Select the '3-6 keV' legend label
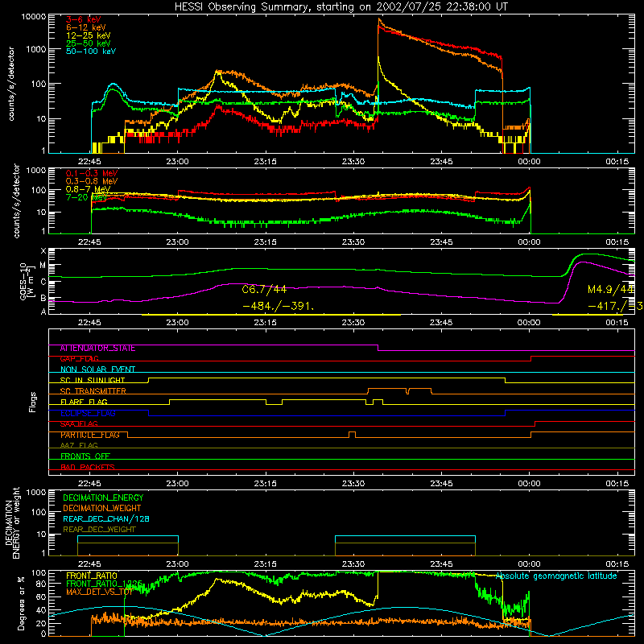Viewport: 644px width, 644px height. point(83,19)
